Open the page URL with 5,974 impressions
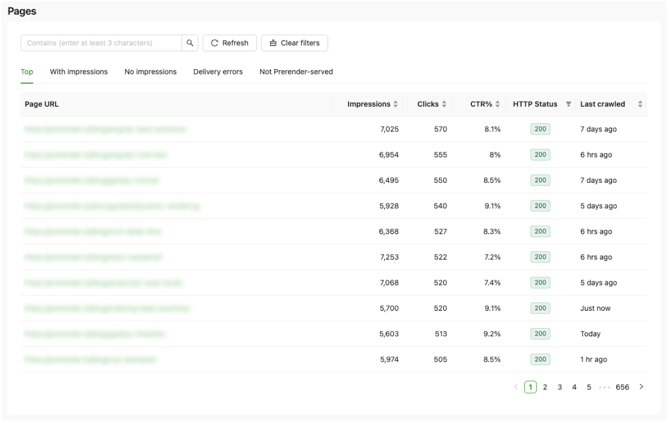 click(x=90, y=360)
